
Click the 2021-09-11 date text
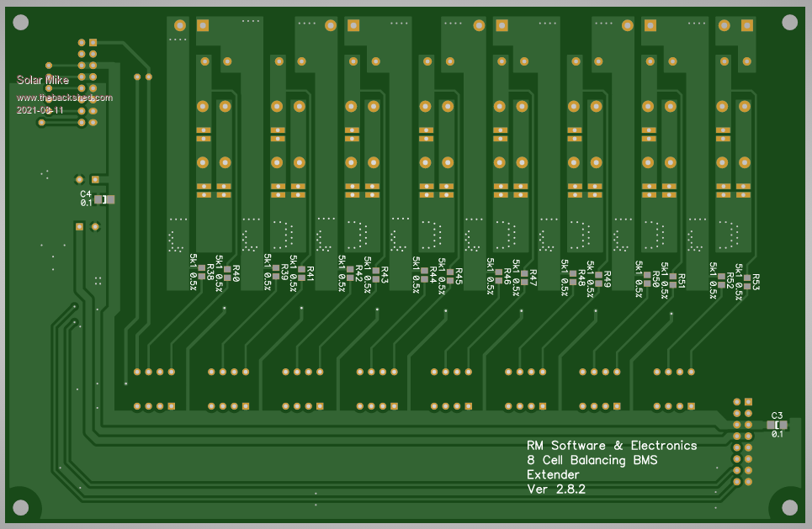pyautogui.click(x=40, y=110)
